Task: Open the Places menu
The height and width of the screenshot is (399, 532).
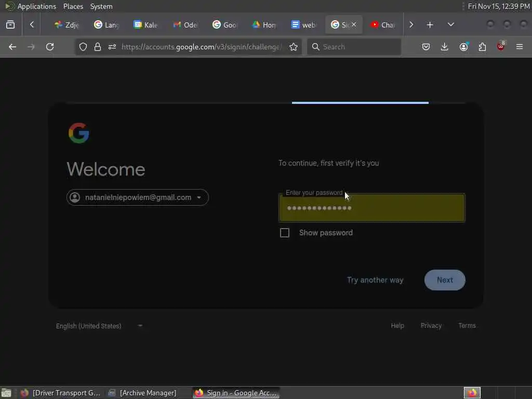Action: pos(73,6)
